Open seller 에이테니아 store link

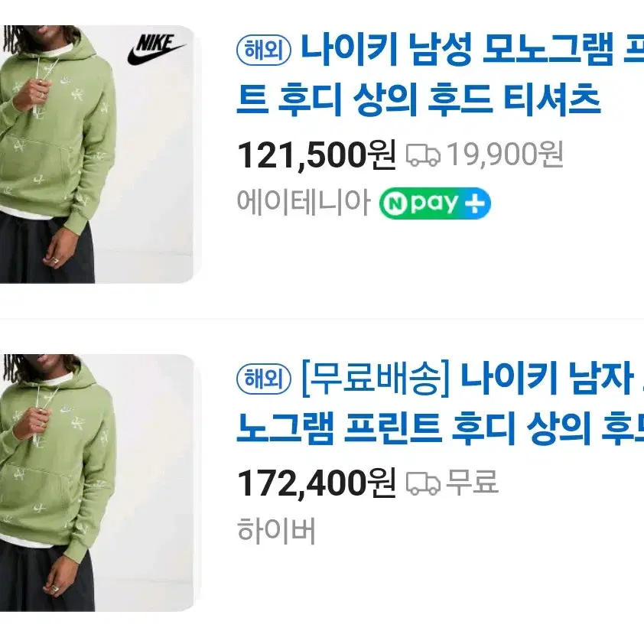tap(304, 203)
